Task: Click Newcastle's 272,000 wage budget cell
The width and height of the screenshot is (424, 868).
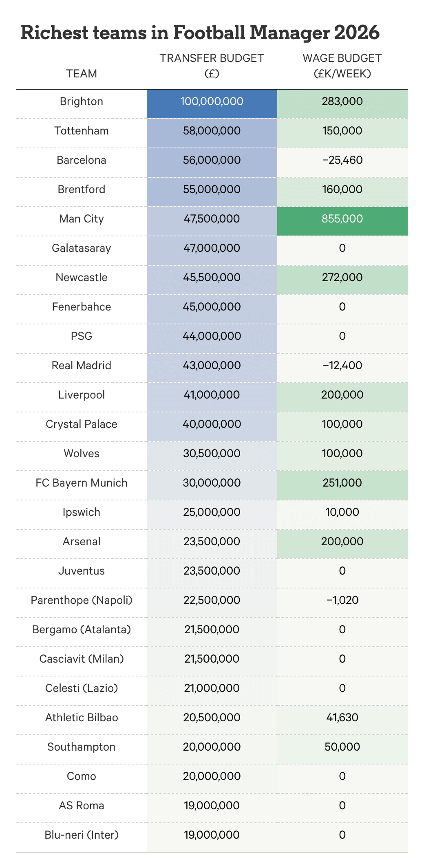Action: pyautogui.click(x=342, y=278)
